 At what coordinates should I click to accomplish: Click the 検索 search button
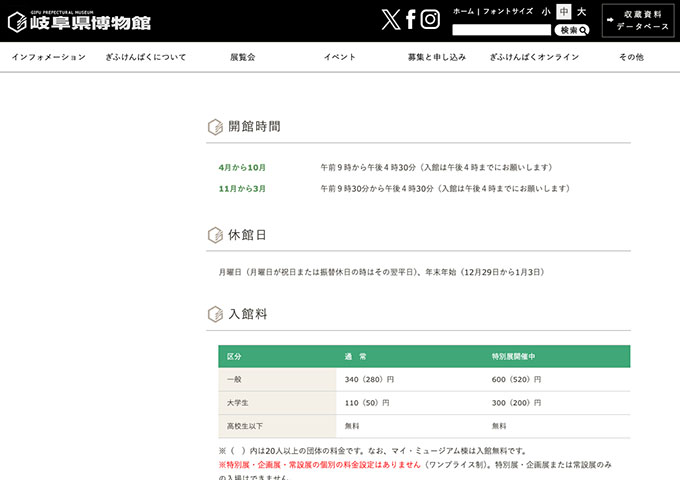click(x=571, y=30)
